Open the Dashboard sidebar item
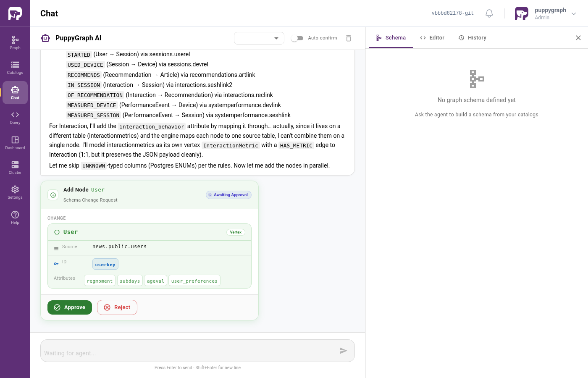The height and width of the screenshot is (378, 588). [x=15, y=143]
